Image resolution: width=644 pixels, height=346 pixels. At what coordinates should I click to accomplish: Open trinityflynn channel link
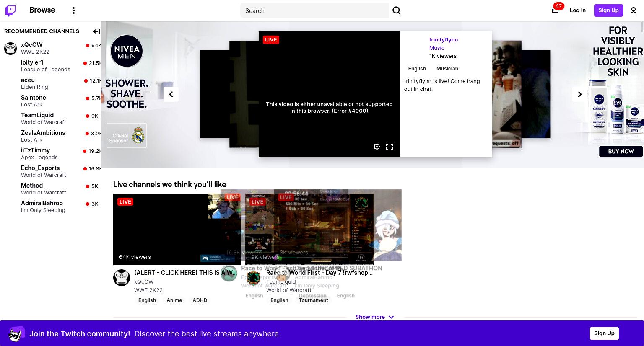pos(443,40)
